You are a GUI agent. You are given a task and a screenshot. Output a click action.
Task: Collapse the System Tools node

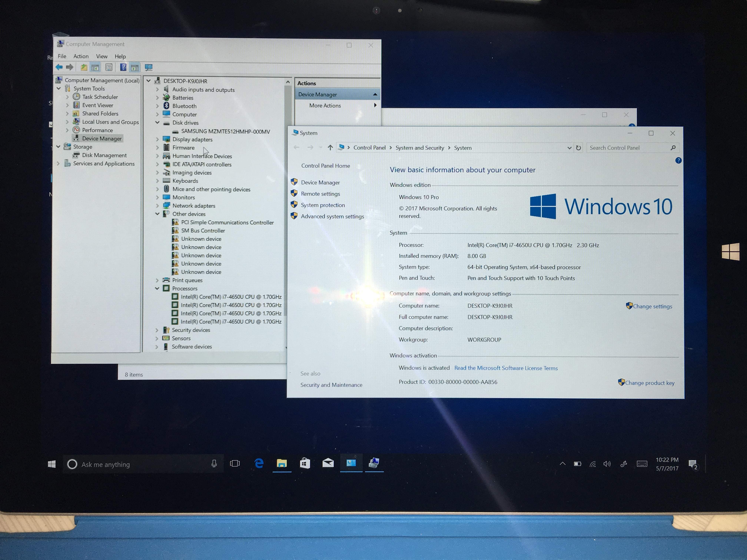pyautogui.click(x=59, y=89)
